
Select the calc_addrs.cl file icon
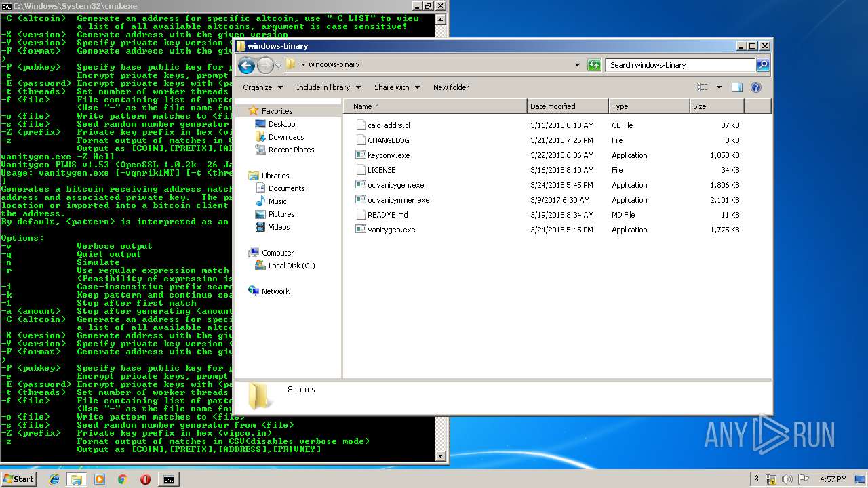click(x=361, y=125)
